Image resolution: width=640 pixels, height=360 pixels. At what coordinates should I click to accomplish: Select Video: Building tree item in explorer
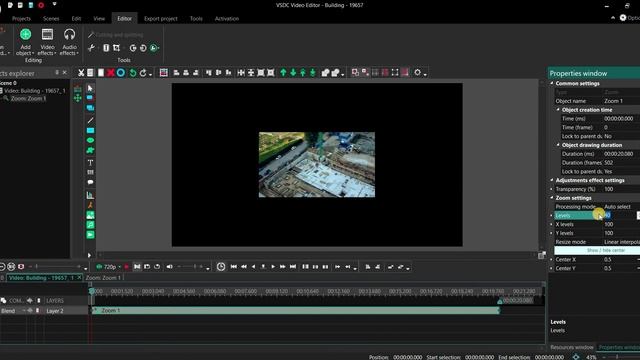click(x=35, y=91)
